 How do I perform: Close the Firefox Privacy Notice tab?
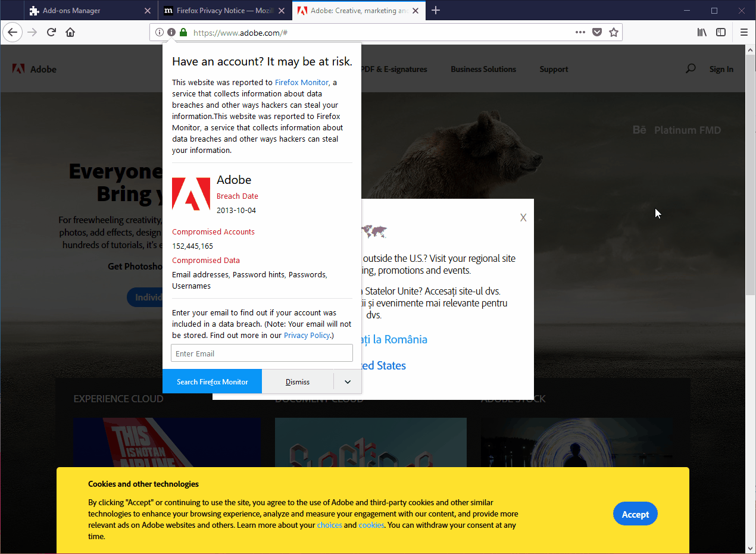coord(282,11)
